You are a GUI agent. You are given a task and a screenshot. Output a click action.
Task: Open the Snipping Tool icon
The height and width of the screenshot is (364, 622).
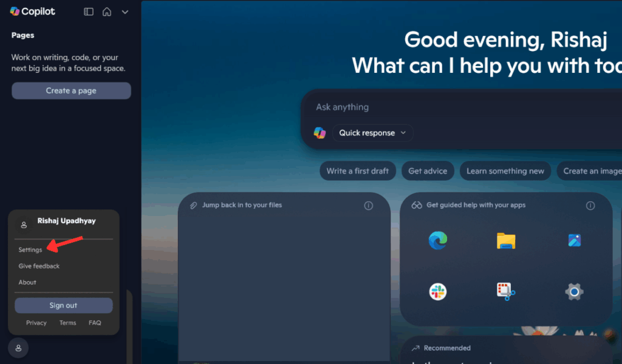tap(506, 291)
